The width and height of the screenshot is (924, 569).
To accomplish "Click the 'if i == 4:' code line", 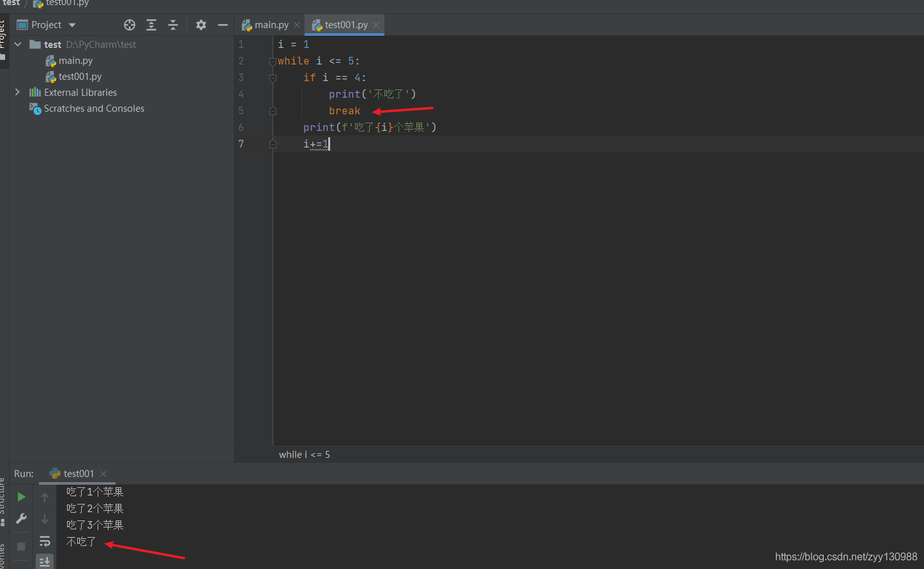I will pyautogui.click(x=335, y=78).
